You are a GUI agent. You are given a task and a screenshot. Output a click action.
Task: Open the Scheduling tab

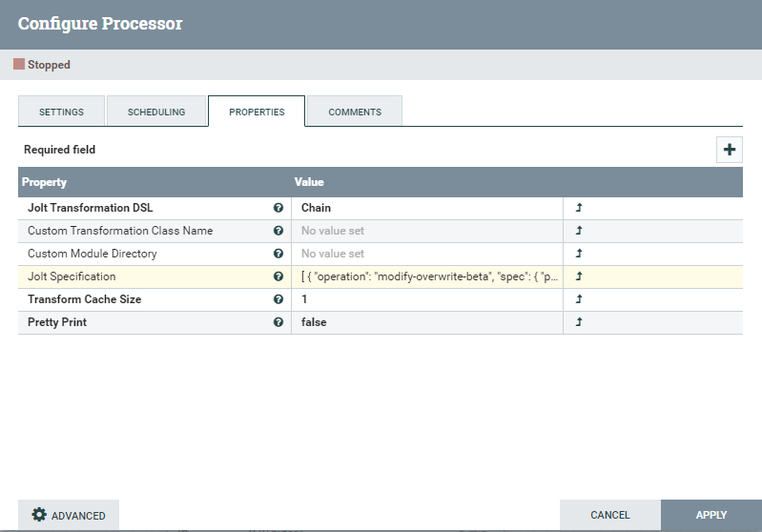[x=156, y=112]
